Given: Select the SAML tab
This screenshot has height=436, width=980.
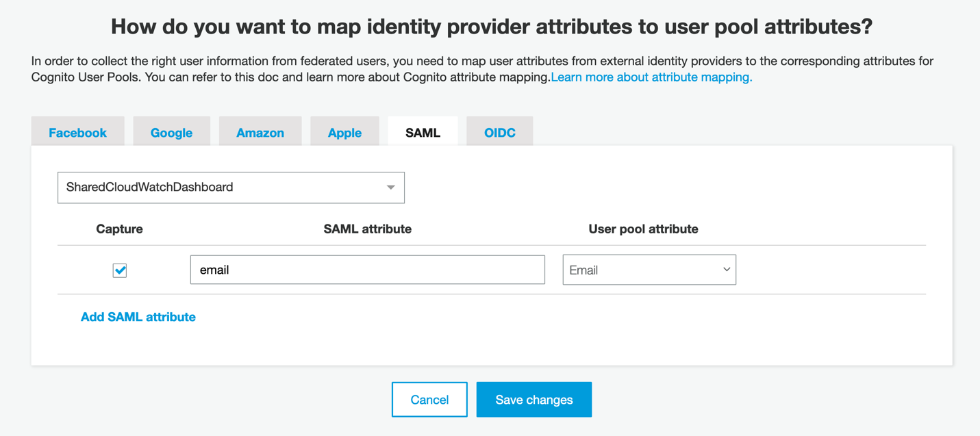Looking at the screenshot, I should (x=423, y=131).
